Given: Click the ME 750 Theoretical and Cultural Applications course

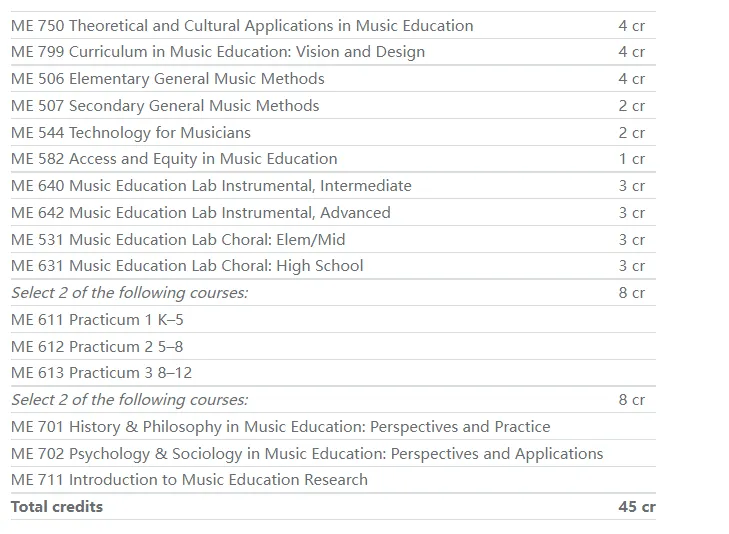Looking at the screenshot, I should [x=242, y=26].
